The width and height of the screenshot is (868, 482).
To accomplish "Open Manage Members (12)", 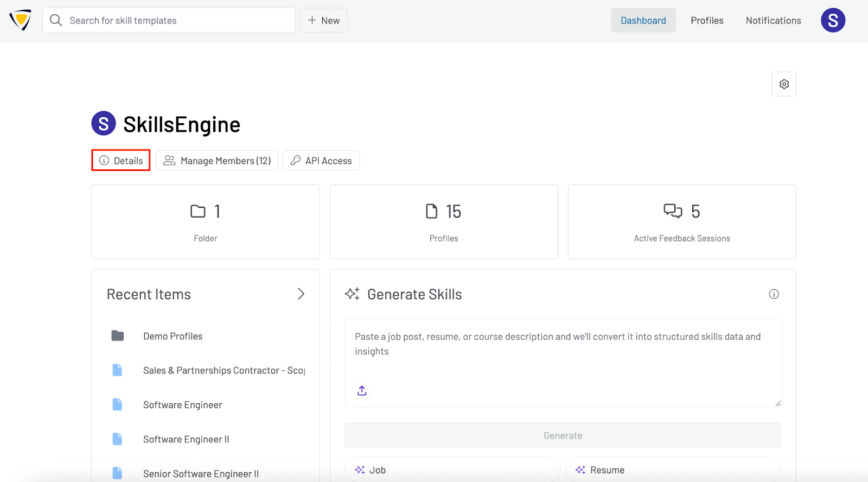I will tap(217, 161).
